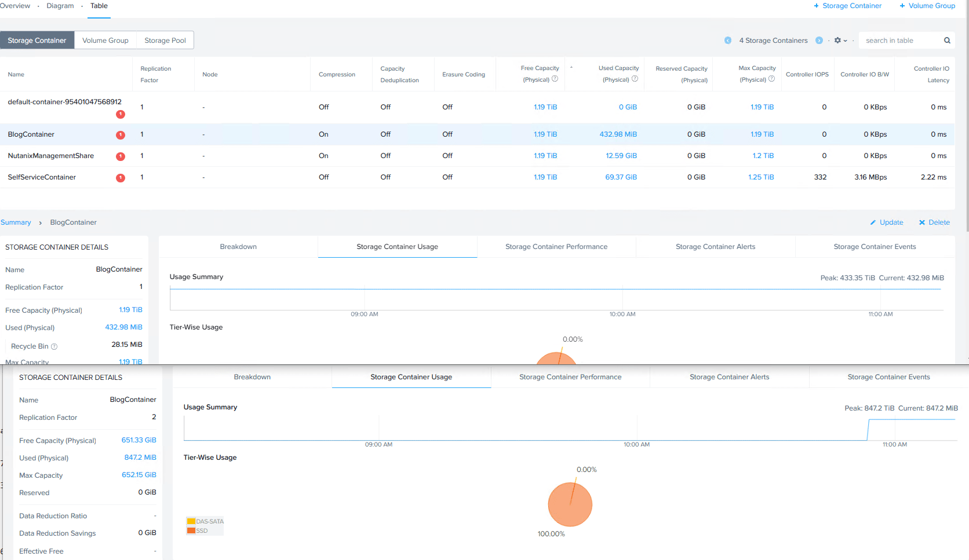Switch to the Diagram view tab
The image size is (969, 560).
click(x=60, y=6)
